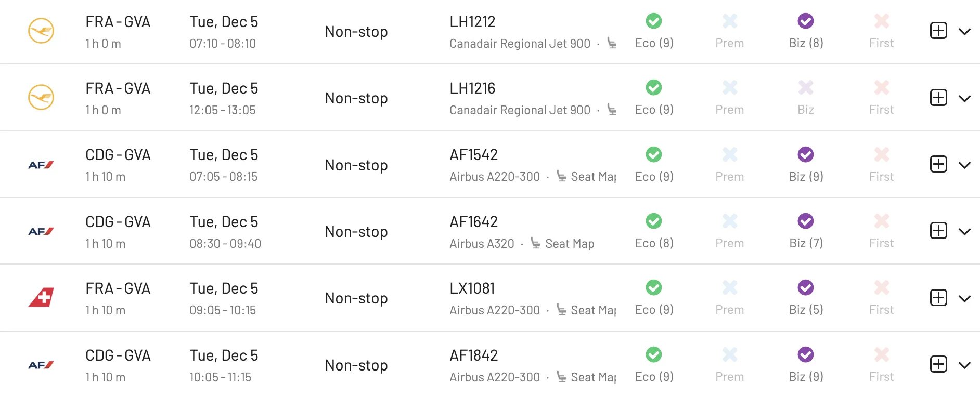This screenshot has height=396, width=980.
Task: Click flight number AF1842
Action: 473,355
